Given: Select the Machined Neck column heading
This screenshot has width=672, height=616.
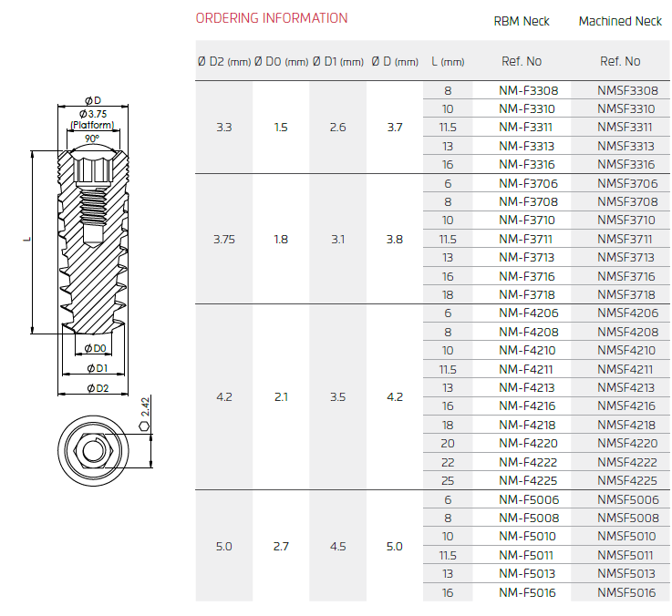Looking at the screenshot, I should point(620,21).
